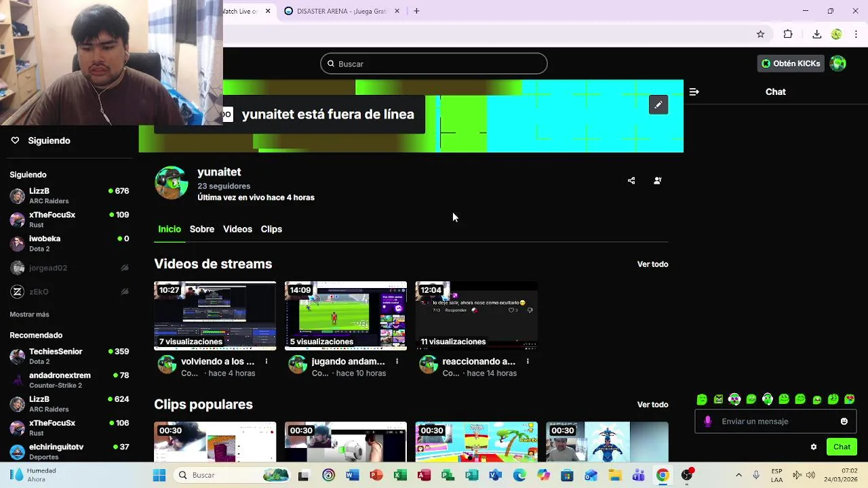Close the DISASTER ARENA tab
868x488 pixels.
(x=397, y=11)
